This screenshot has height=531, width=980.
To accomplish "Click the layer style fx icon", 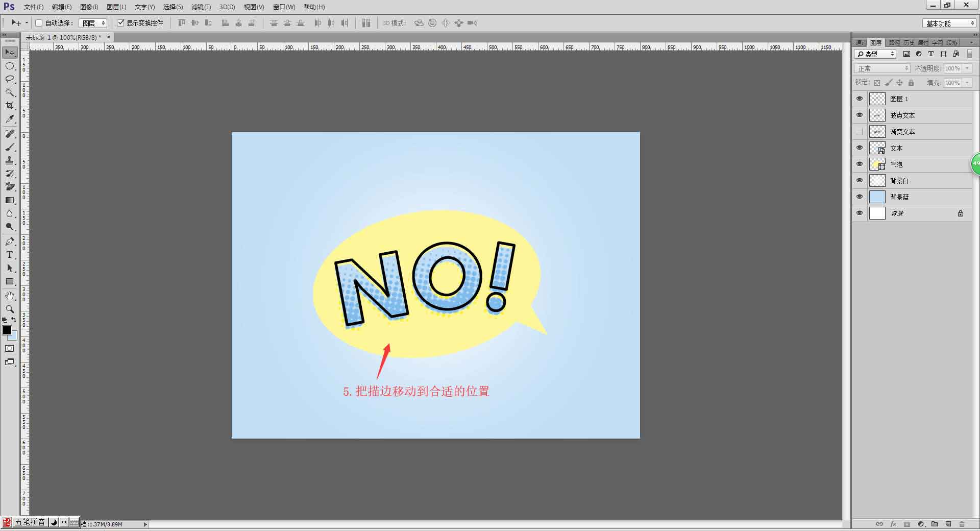I will tap(893, 524).
